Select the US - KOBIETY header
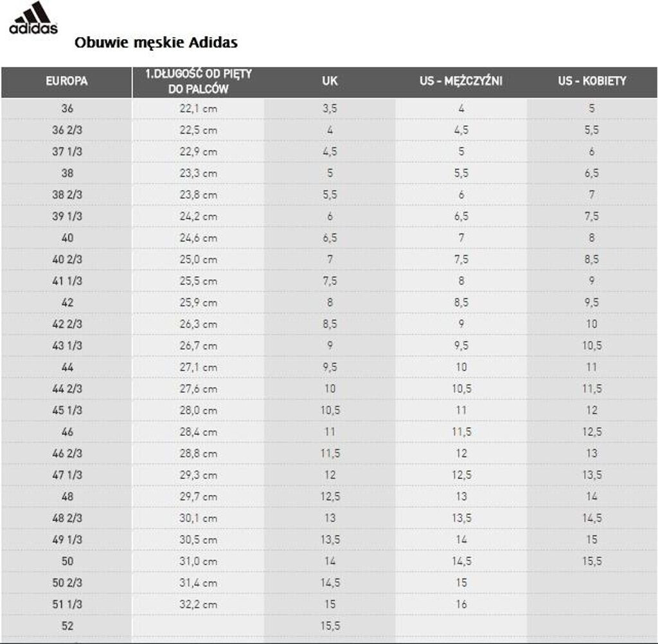This screenshot has width=658, height=644. (x=592, y=82)
